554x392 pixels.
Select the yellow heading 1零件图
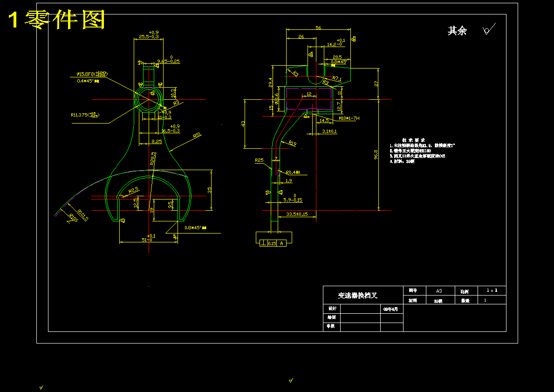point(56,20)
